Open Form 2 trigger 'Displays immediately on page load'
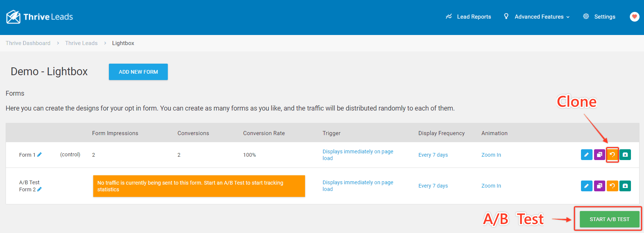Screen dimensions: 644x233 click(x=358, y=186)
